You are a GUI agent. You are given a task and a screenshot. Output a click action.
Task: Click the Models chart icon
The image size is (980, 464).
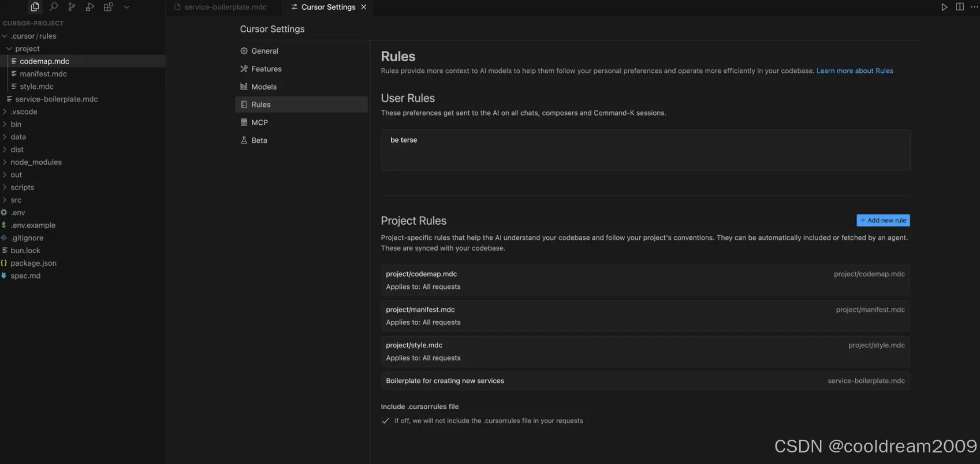[x=244, y=87]
